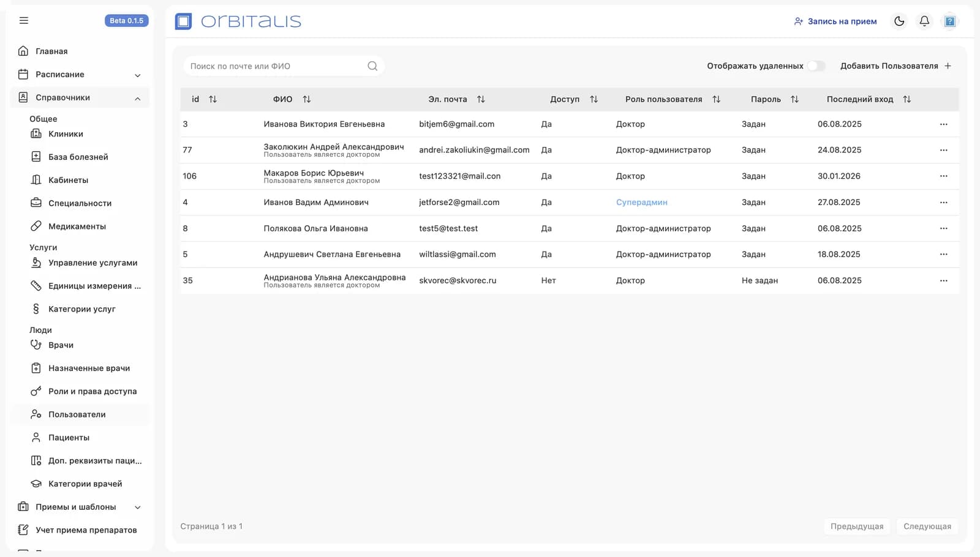Click the Суперадмин role link
The height and width of the screenshot is (557, 980).
642,203
